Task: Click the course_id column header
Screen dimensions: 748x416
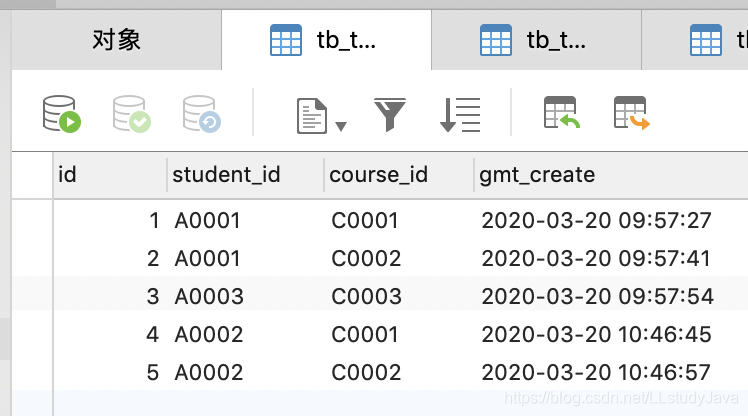Action: [399, 175]
